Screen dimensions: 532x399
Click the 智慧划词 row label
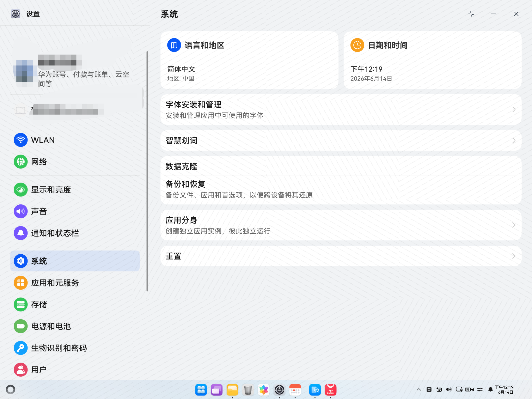click(181, 140)
